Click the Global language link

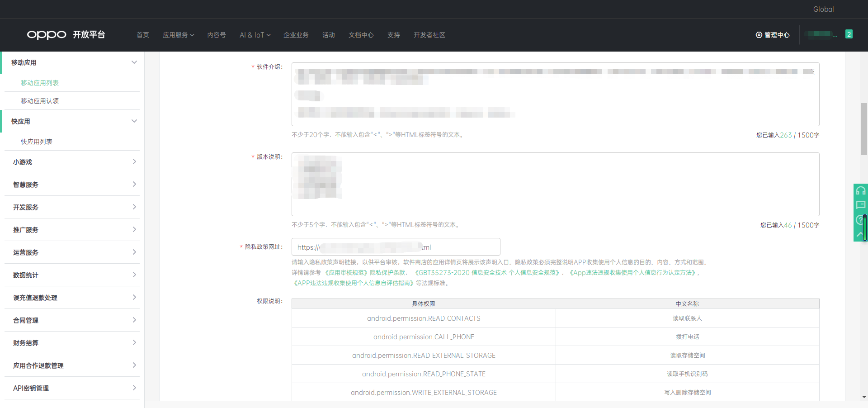point(823,9)
